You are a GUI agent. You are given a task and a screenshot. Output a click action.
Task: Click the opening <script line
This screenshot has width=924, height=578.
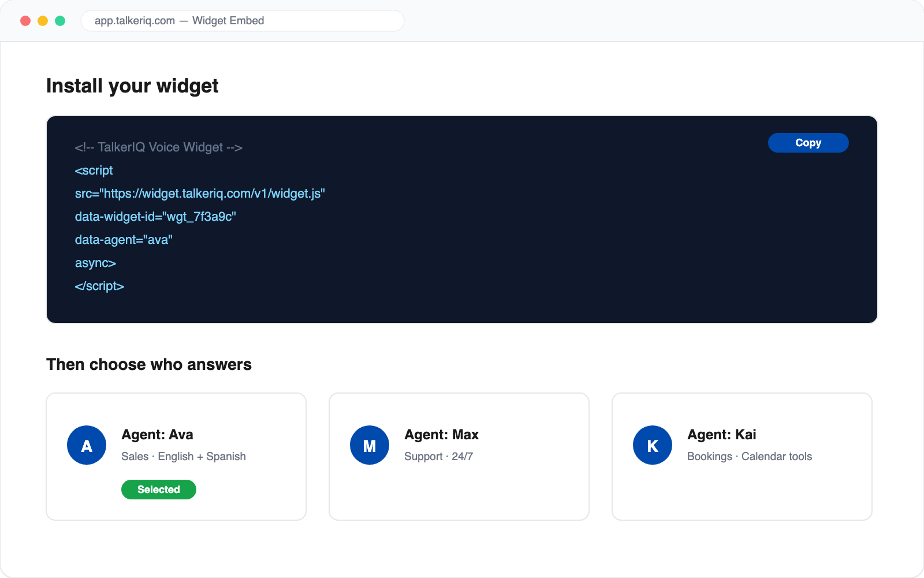point(94,171)
